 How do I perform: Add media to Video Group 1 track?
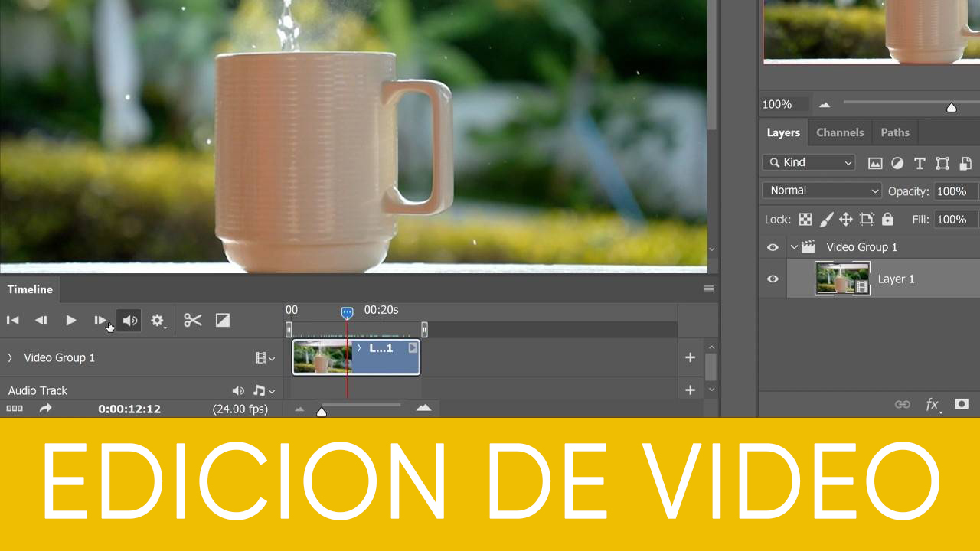pyautogui.click(x=690, y=357)
